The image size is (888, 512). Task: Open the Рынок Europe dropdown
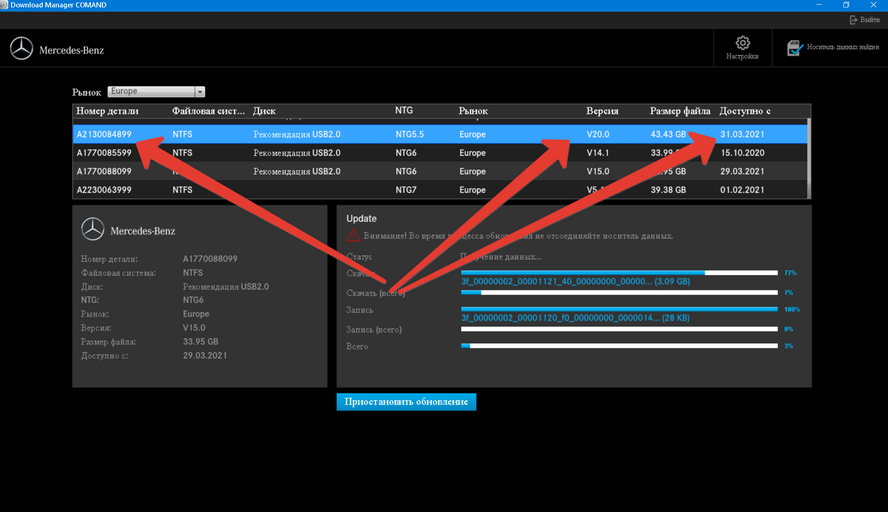tap(156, 91)
